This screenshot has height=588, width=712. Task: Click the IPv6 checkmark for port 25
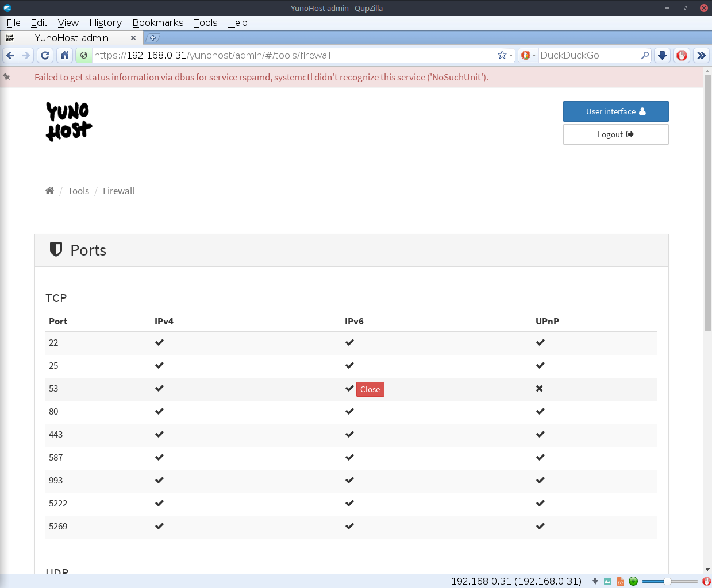(349, 365)
